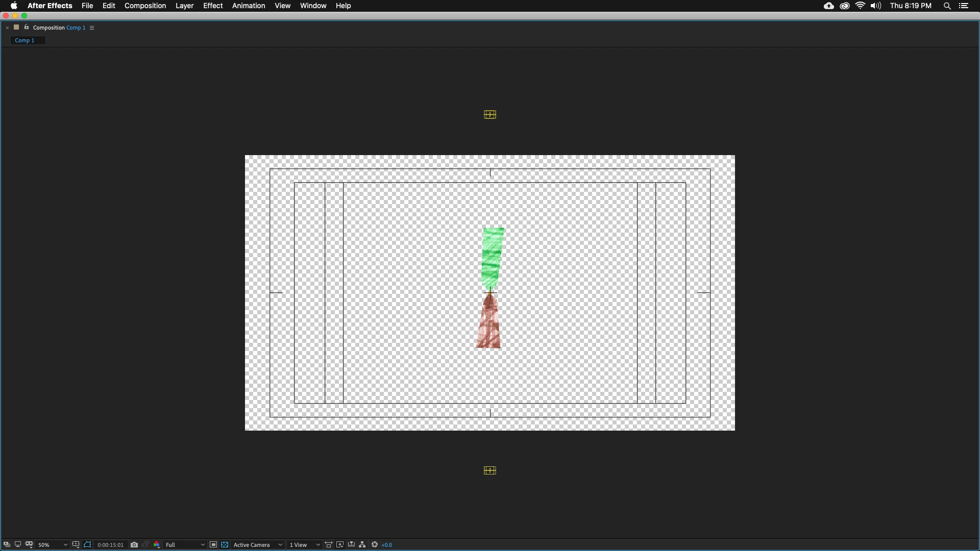Click the Reset Exposure icon

(x=375, y=545)
